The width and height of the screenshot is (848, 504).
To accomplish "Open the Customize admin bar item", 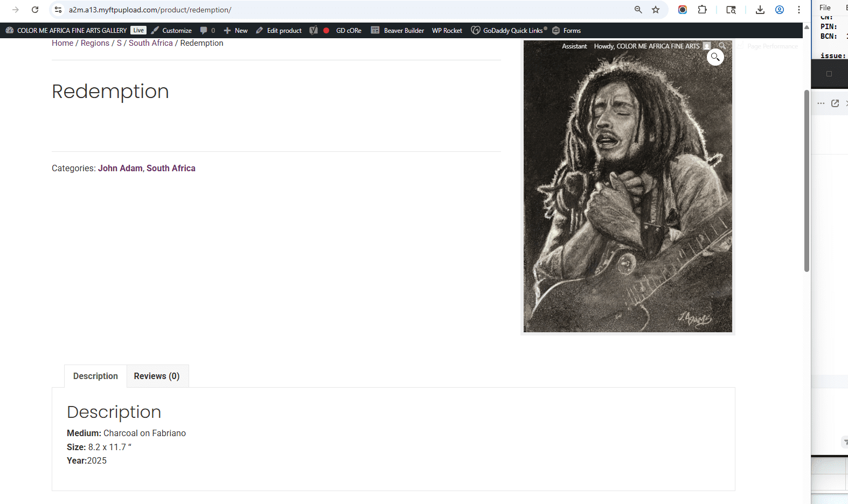I will click(171, 31).
